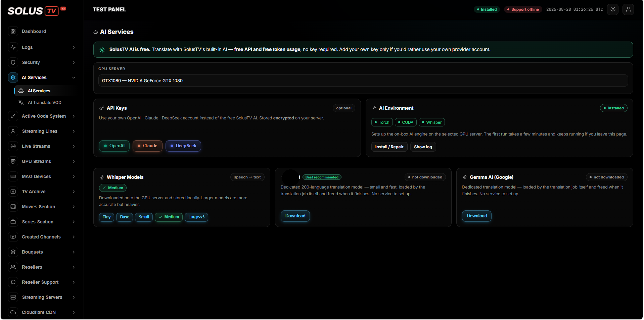Click the Torch environment badge
The width and height of the screenshot is (644, 320).
coord(382,122)
